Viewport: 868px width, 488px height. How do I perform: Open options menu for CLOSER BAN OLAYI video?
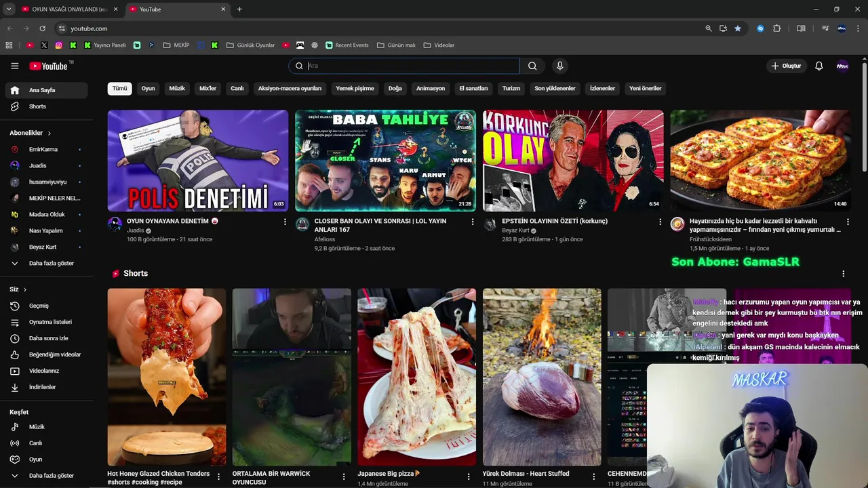(x=473, y=222)
